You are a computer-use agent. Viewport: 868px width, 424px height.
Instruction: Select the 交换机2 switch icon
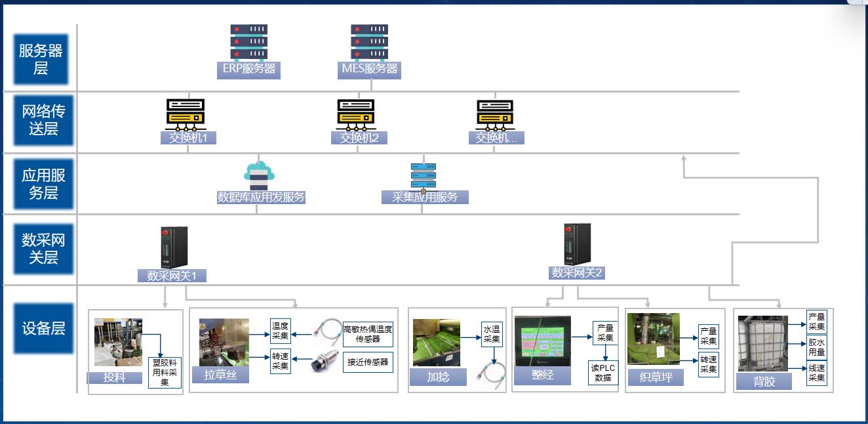[356, 115]
